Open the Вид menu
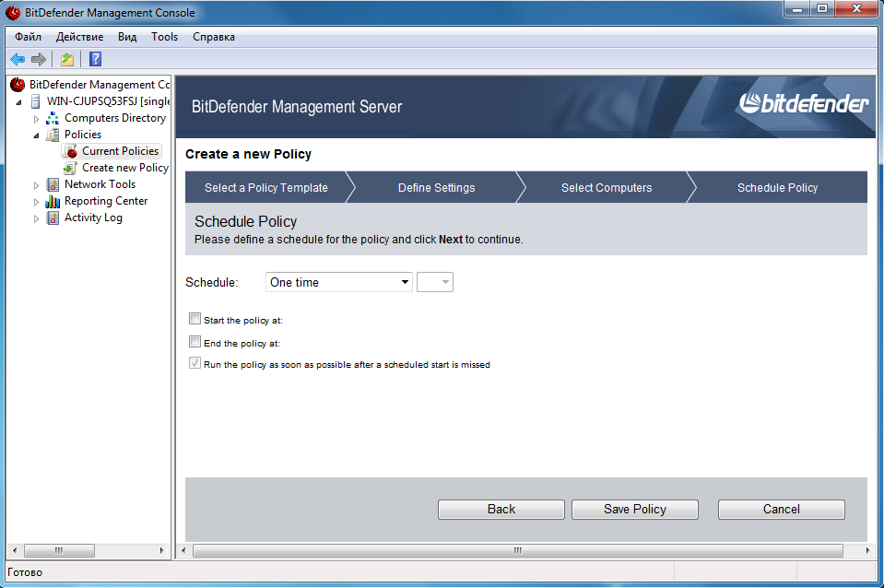Screen dimensions: 884x588 pyautogui.click(x=127, y=37)
